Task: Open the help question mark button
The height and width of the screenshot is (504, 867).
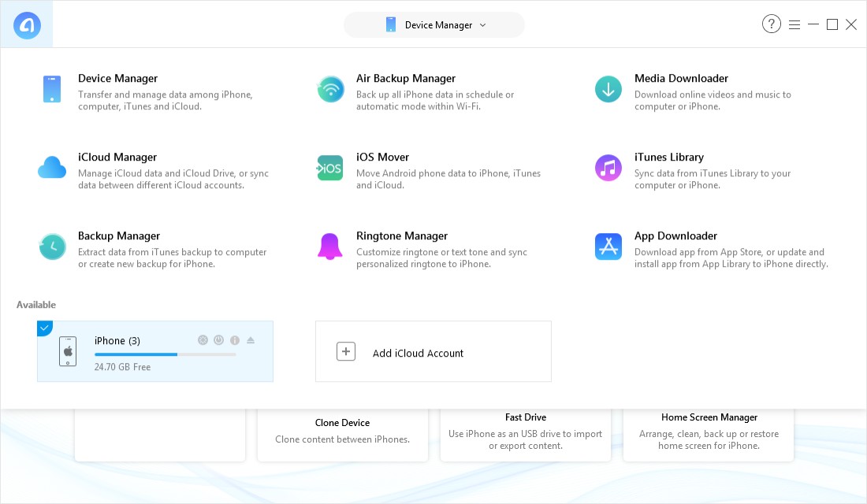Action: tap(771, 24)
